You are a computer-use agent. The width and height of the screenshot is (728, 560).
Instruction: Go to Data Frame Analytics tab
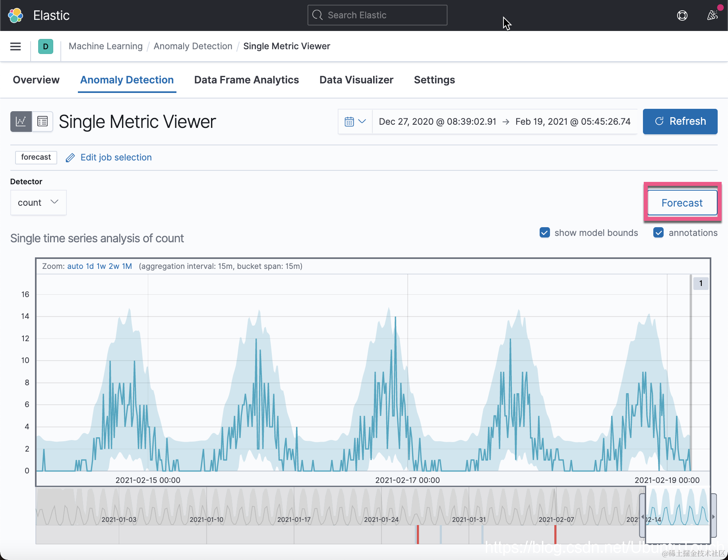tap(246, 80)
